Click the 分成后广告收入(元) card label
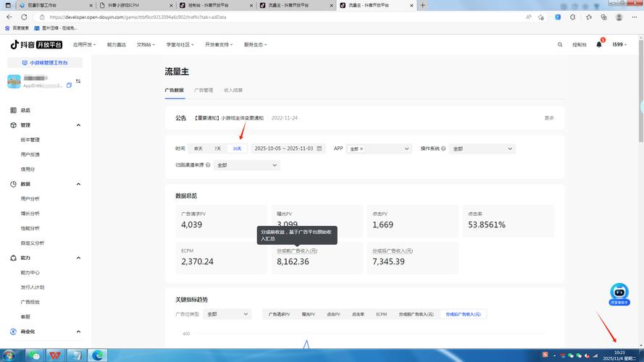Screen dimensions: 644x362 click(x=392, y=251)
